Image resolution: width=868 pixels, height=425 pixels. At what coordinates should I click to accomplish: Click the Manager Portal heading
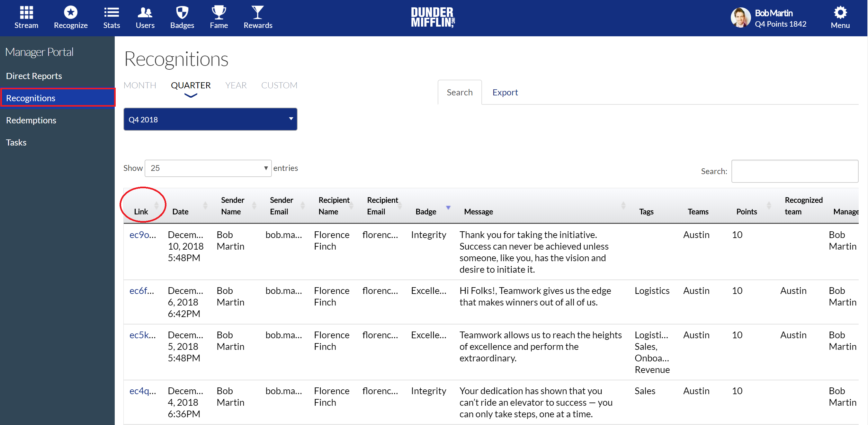click(x=40, y=52)
